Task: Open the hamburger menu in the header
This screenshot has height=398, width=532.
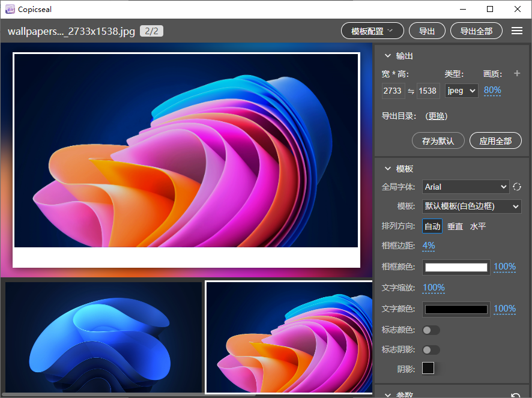Action: click(x=516, y=31)
